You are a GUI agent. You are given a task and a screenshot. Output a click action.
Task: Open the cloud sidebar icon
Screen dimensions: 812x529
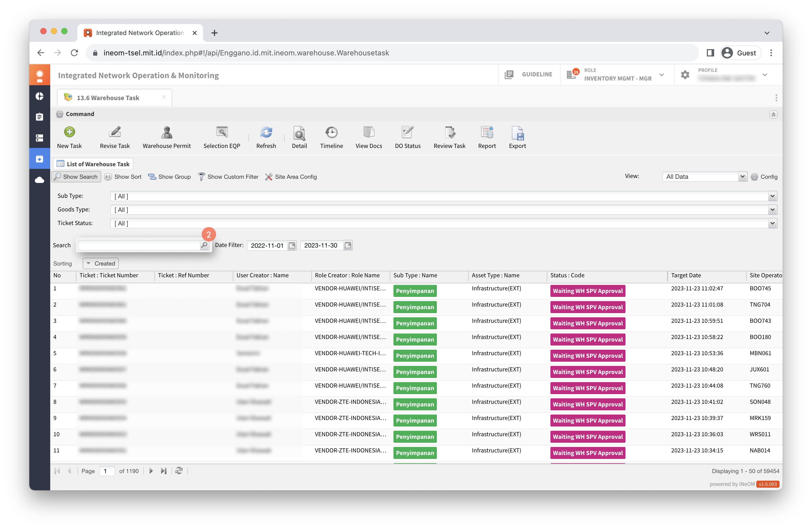click(40, 180)
